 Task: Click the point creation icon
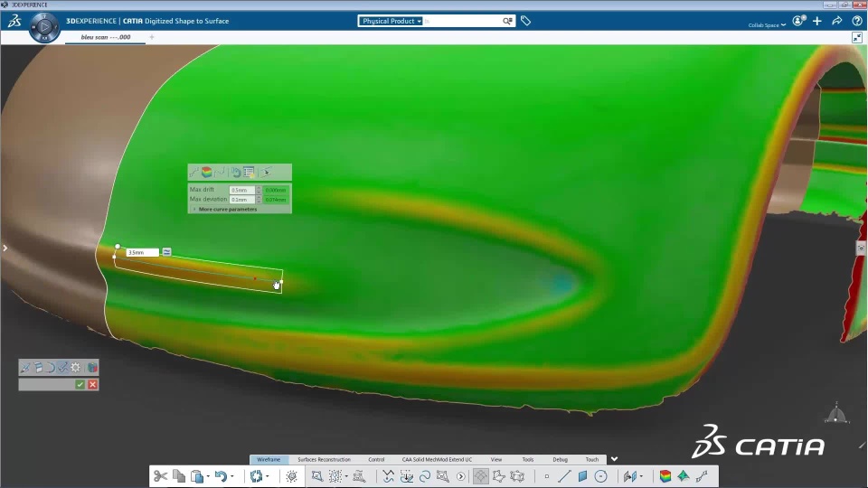click(x=546, y=476)
